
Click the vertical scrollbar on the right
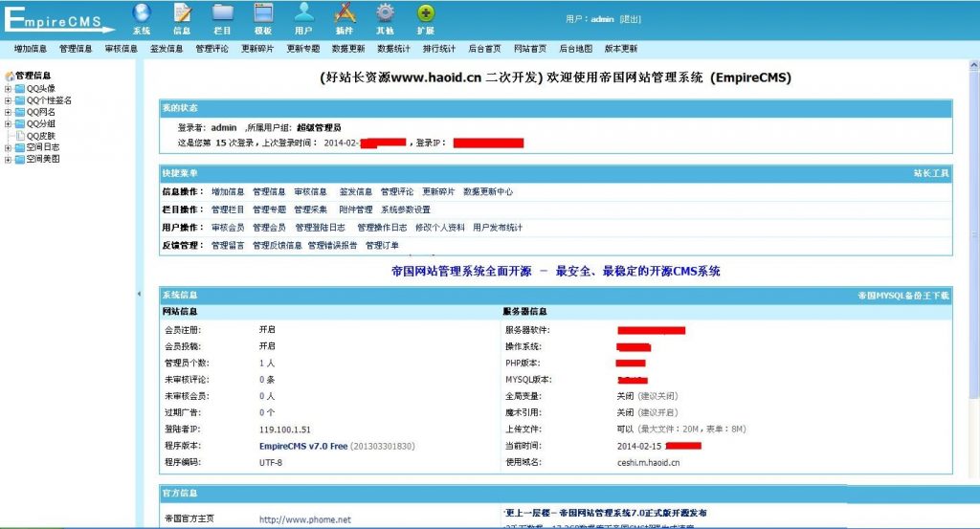(x=973, y=234)
